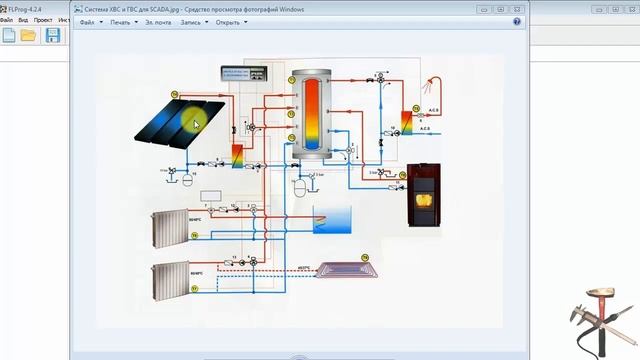Open the Печать dropdown menu

coord(124,22)
